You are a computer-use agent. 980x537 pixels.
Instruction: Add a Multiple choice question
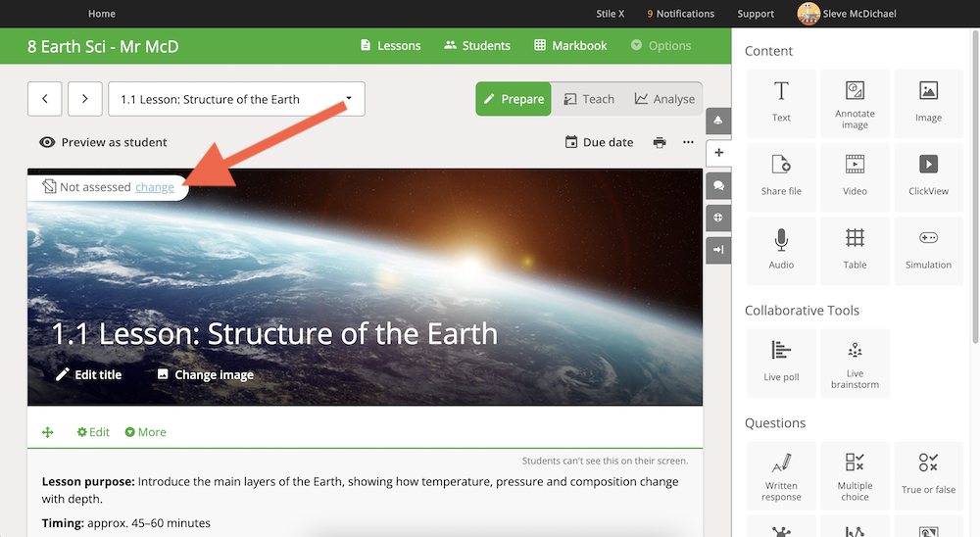pos(855,475)
